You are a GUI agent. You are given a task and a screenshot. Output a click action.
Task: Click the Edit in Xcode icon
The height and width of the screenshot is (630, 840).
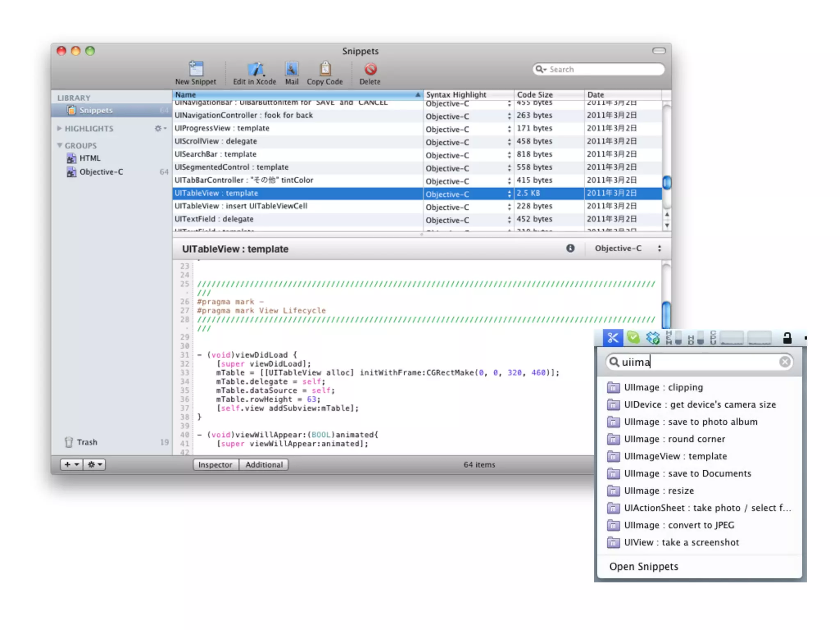pyautogui.click(x=255, y=69)
